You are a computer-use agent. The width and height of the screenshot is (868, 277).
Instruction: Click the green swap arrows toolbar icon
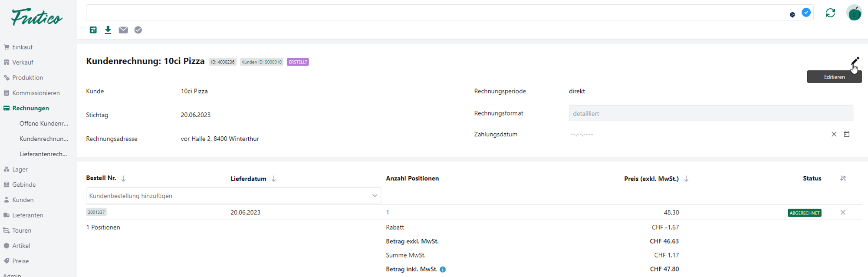[93, 30]
